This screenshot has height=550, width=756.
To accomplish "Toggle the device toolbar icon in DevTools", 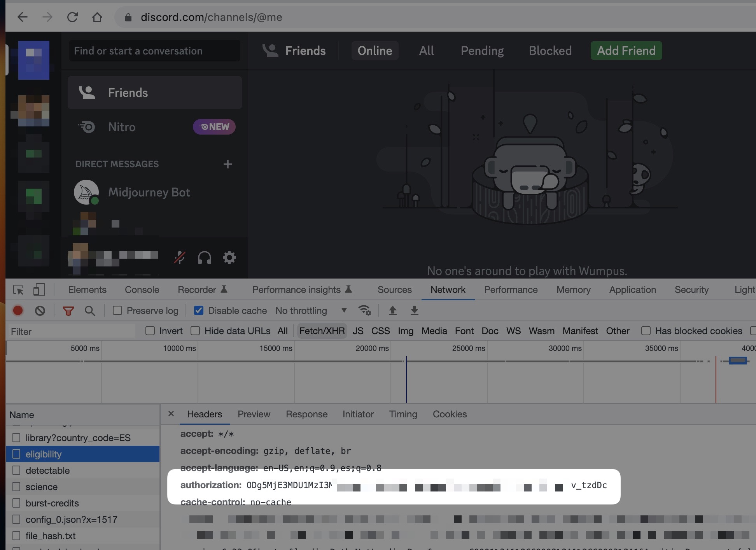I will coord(39,290).
